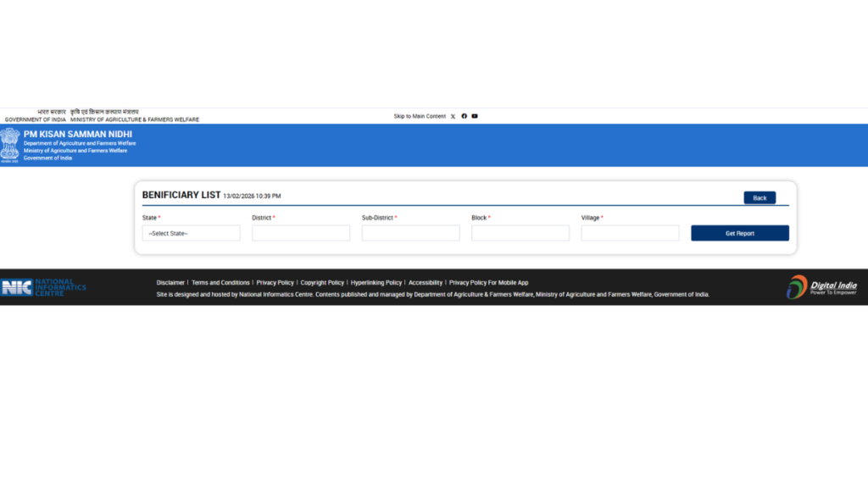Click the NIC National Informatics Centre logo
The image size is (868, 488).
coord(43,287)
